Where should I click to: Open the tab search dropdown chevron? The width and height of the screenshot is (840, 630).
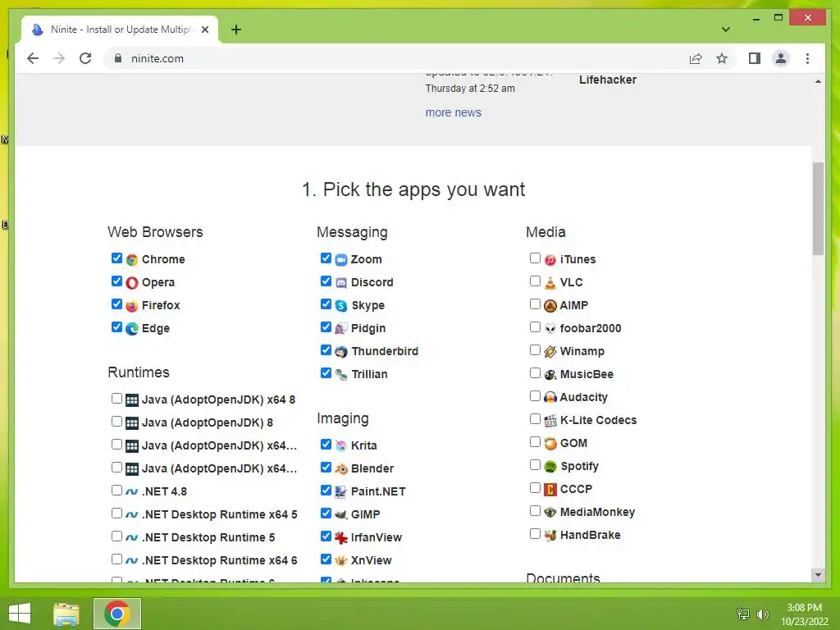(x=726, y=30)
